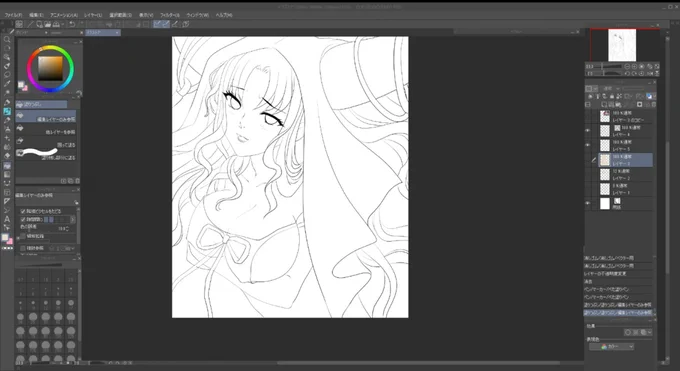Open the レイヤー(L) menu
The width and height of the screenshot is (680, 371).
tap(93, 15)
